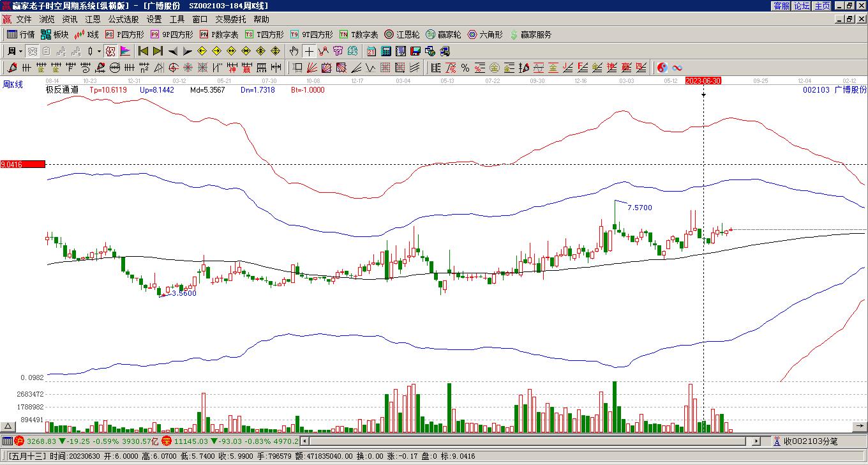Open the P数字表 tool
This screenshot has height=465, width=868.
pyautogui.click(x=219, y=34)
